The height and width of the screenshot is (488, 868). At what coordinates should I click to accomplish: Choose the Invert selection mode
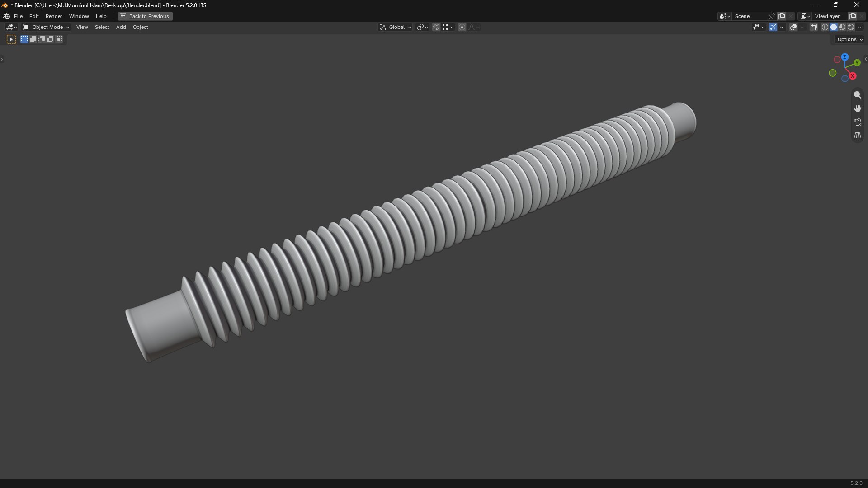click(50, 40)
